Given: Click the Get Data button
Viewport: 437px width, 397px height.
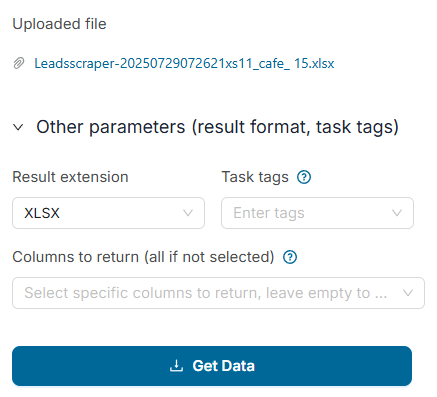Looking at the screenshot, I should pyautogui.click(x=212, y=366).
